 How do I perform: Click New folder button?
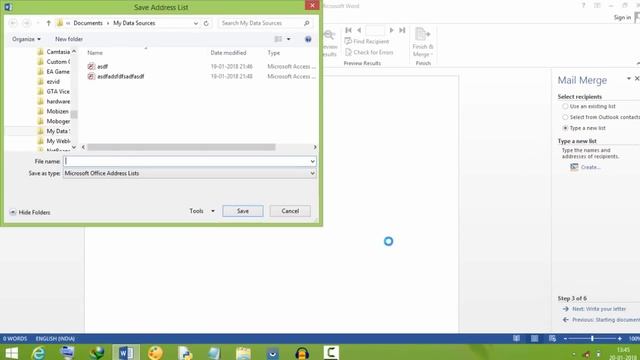tap(69, 39)
